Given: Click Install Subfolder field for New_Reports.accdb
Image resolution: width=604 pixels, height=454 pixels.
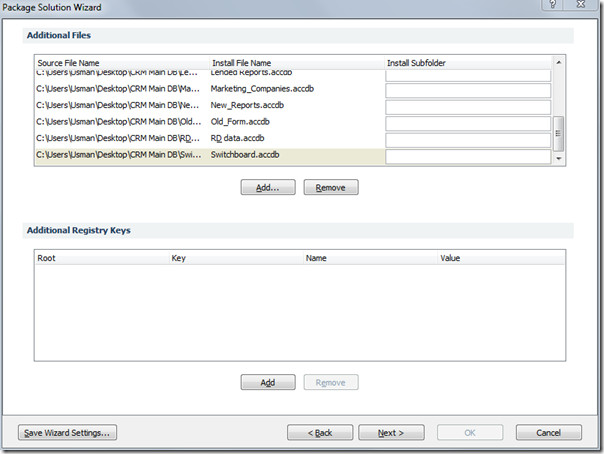Looking at the screenshot, I should [468, 107].
